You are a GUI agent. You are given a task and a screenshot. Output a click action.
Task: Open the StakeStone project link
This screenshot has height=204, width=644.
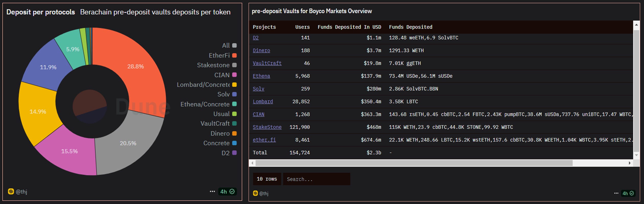tap(267, 127)
